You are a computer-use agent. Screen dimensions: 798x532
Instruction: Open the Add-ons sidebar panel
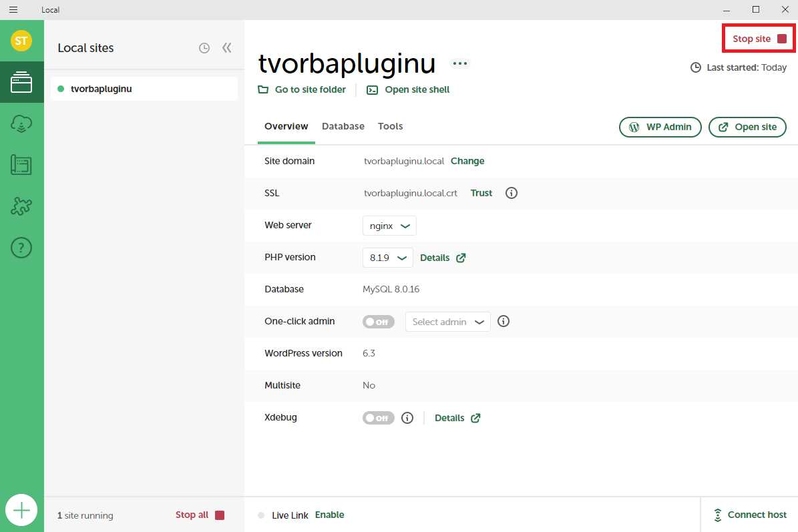tap(22, 206)
